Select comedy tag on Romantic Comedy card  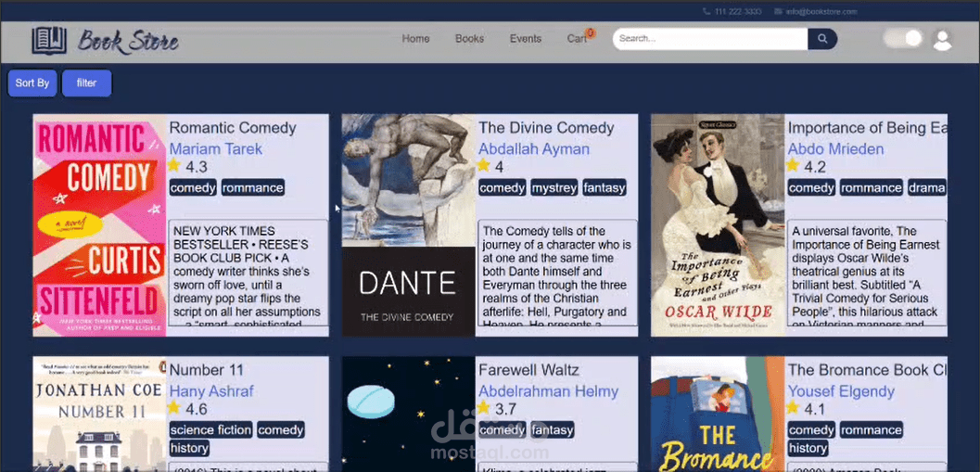[x=193, y=187]
